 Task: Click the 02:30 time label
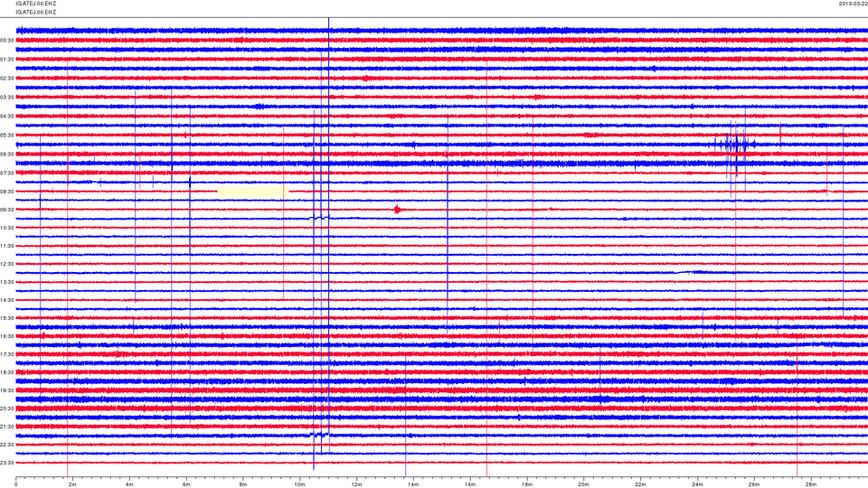point(7,79)
